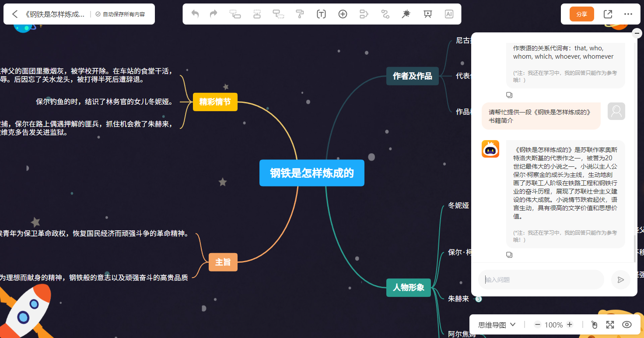
Task: Click the circled plus insert icon
Action: coord(343,14)
